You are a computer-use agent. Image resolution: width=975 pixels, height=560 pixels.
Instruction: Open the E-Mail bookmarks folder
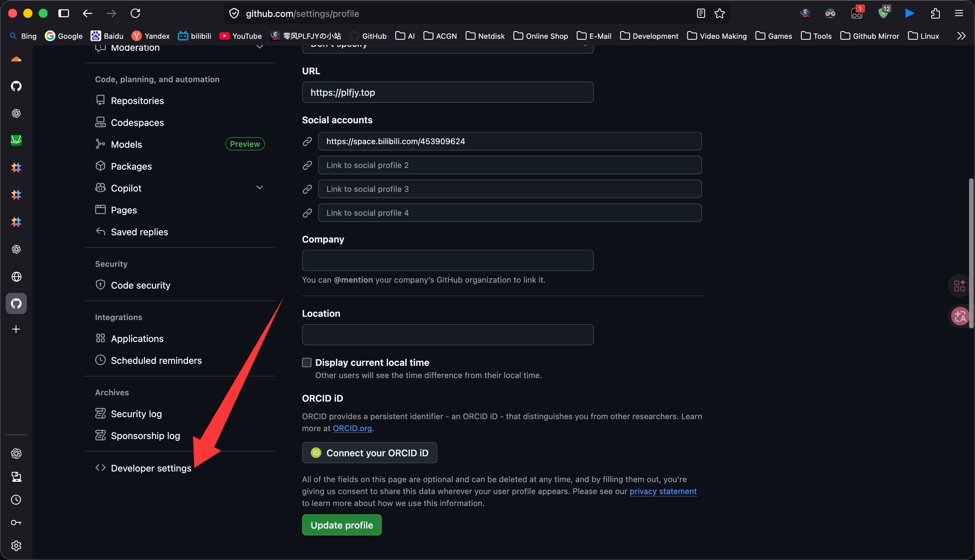pyautogui.click(x=594, y=36)
